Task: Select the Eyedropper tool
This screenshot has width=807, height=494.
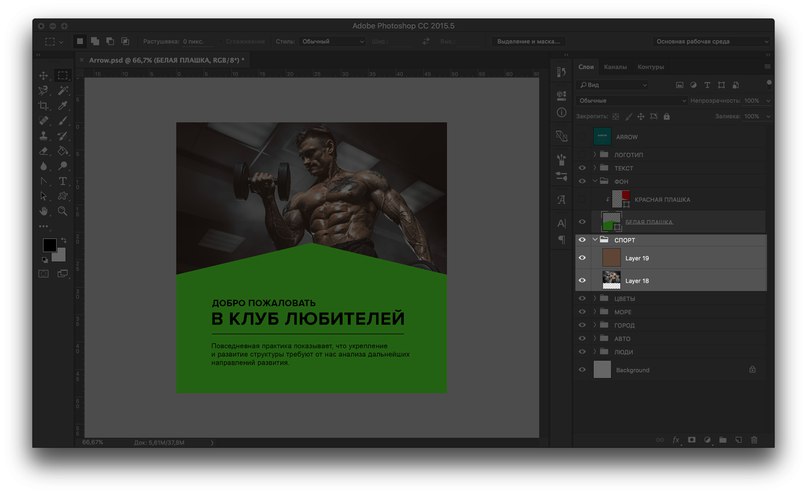Action: (63, 105)
